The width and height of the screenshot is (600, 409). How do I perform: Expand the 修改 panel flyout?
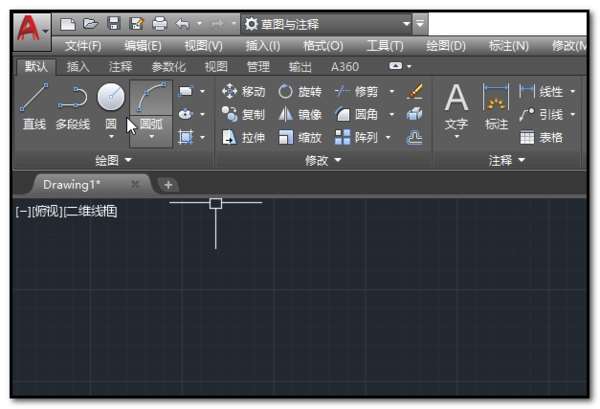coord(323,160)
